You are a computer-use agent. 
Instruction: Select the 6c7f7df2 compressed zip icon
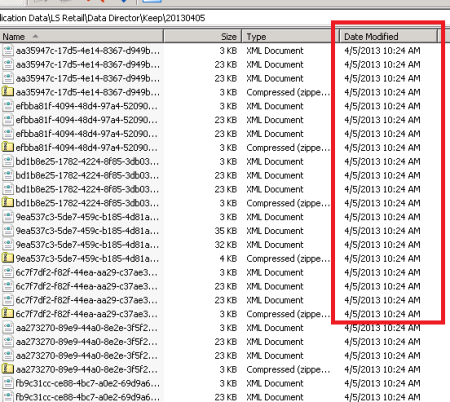[8, 314]
